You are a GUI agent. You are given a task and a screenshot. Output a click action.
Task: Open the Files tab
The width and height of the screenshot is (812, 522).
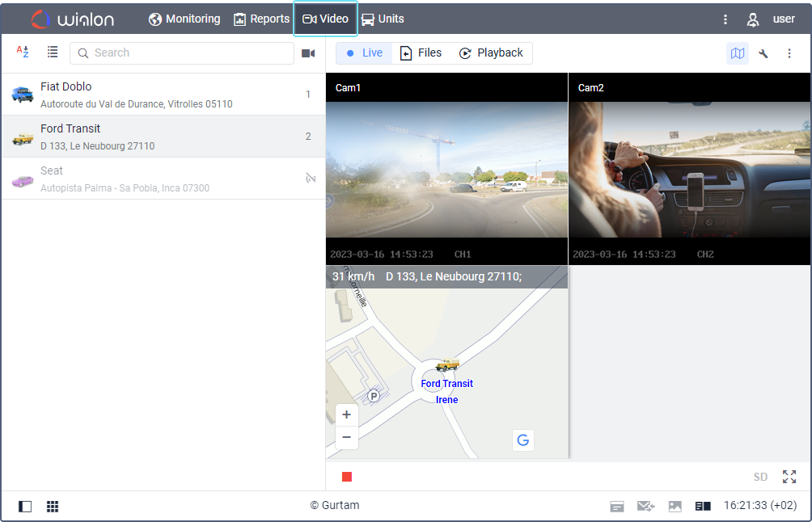click(x=421, y=53)
